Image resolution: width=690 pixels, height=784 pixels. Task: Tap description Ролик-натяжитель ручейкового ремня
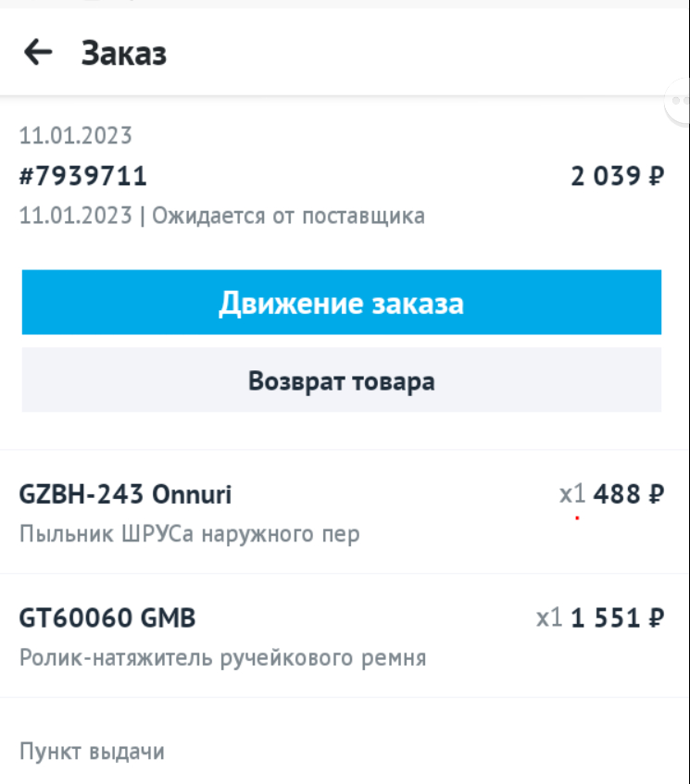[222, 658]
